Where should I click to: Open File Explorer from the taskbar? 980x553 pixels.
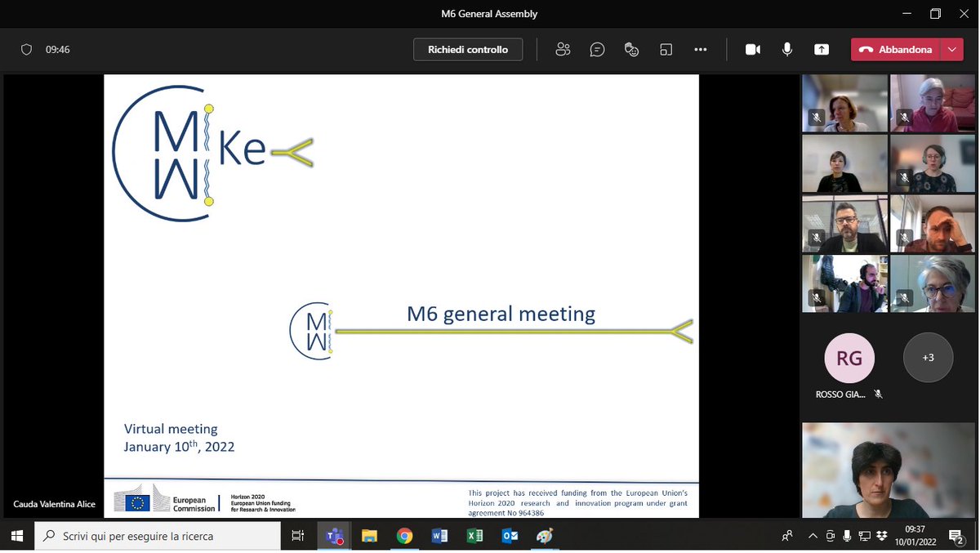pyautogui.click(x=369, y=536)
